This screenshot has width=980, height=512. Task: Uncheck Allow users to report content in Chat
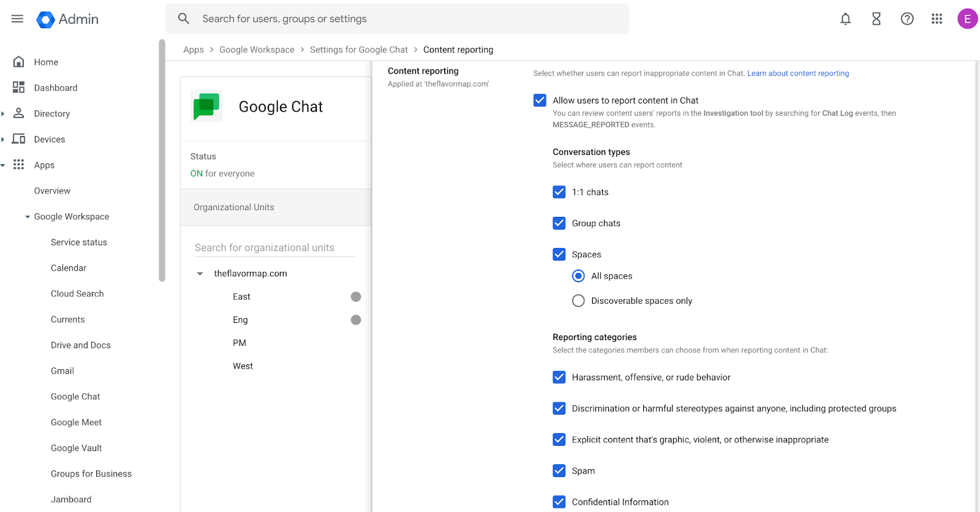pos(540,100)
